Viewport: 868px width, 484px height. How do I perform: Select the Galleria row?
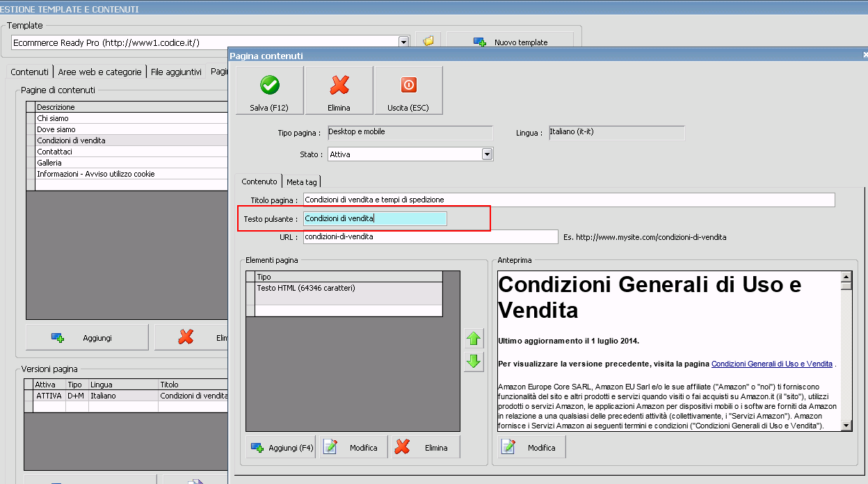pos(131,163)
